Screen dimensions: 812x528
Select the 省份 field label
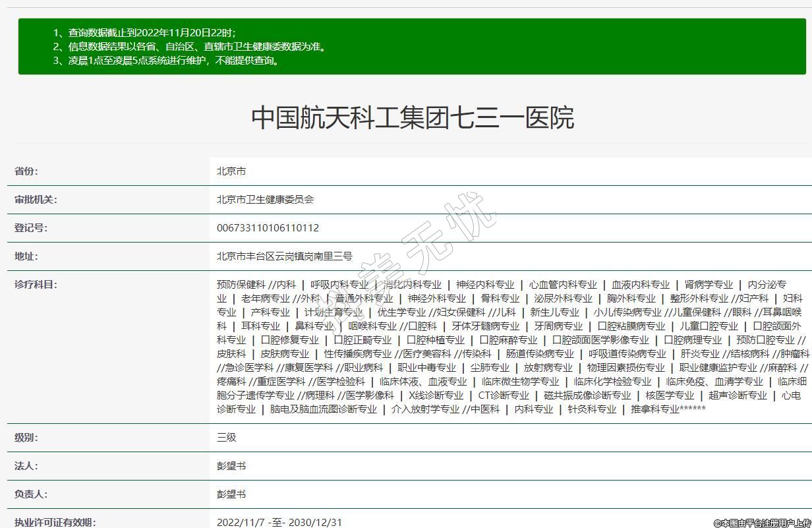(x=26, y=171)
